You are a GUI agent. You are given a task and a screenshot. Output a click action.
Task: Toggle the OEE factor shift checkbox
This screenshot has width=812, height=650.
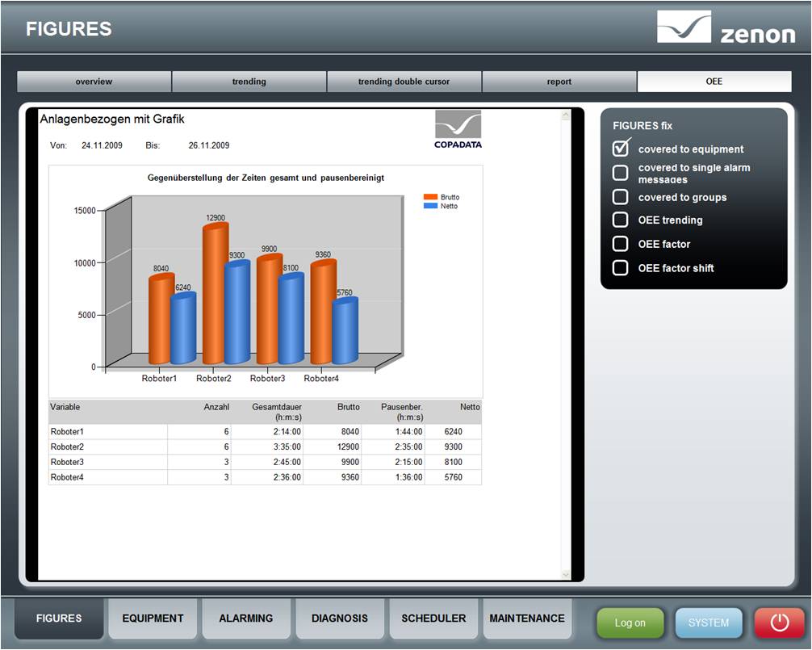[x=621, y=268]
